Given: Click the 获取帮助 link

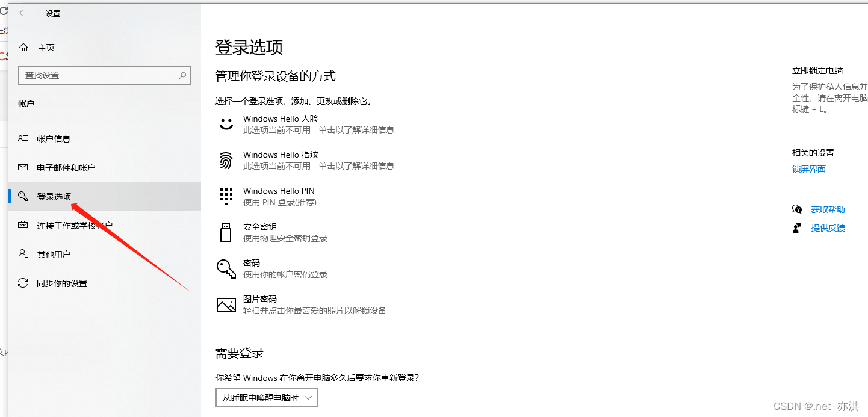Looking at the screenshot, I should tap(828, 209).
